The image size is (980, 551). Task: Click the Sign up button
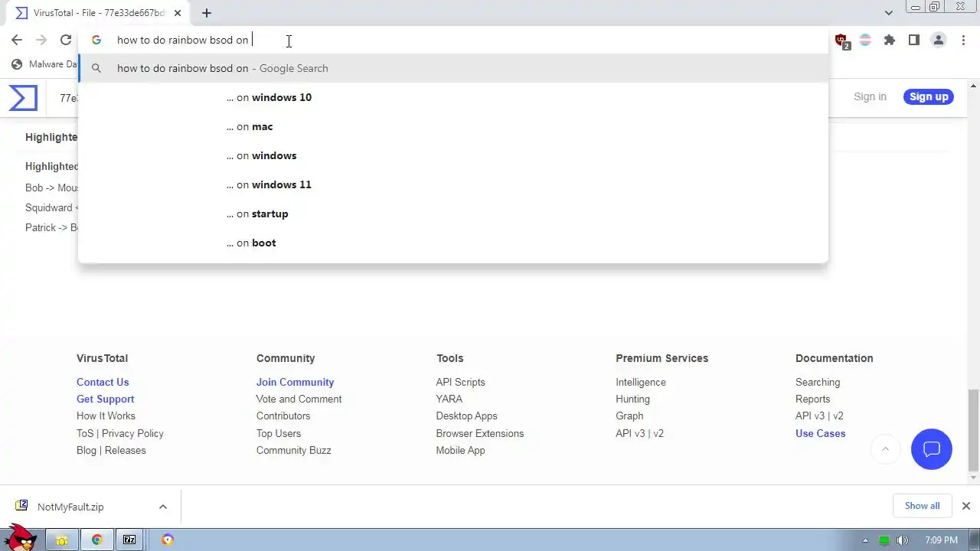(x=929, y=96)
